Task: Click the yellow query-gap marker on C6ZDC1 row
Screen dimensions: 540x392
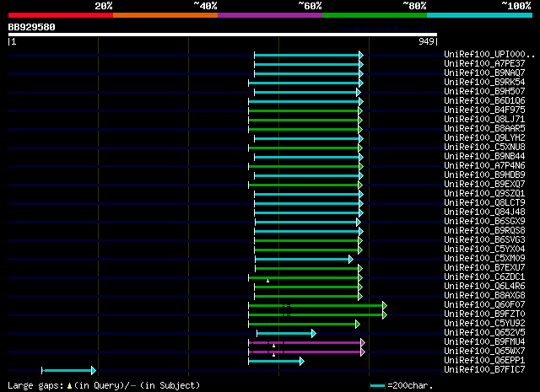Action: 268,282
